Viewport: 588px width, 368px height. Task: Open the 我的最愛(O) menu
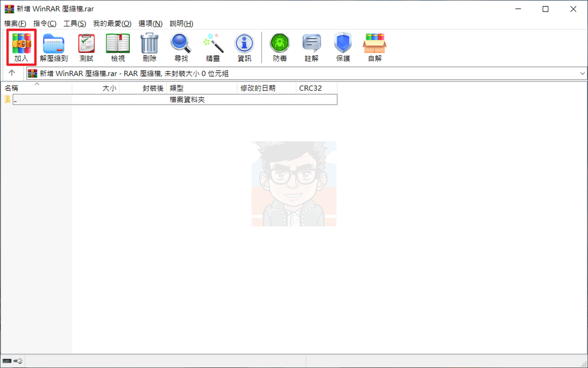(112, 23)
